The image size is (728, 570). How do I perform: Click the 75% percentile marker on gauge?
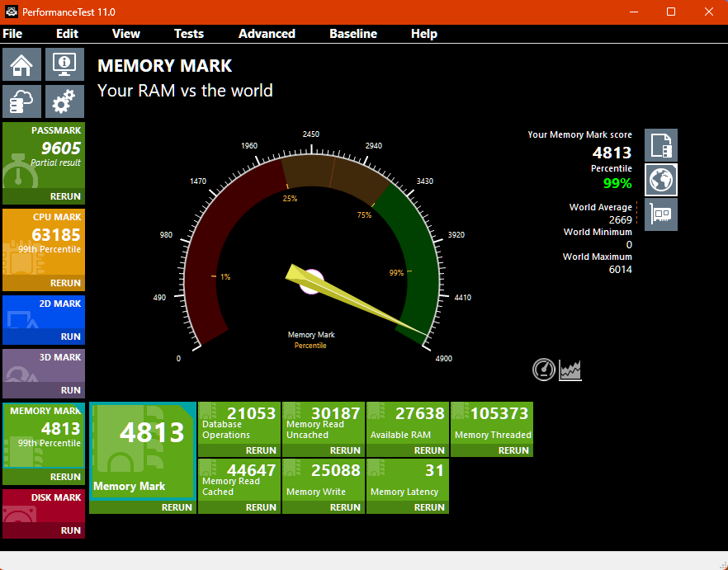coord(364,215)
